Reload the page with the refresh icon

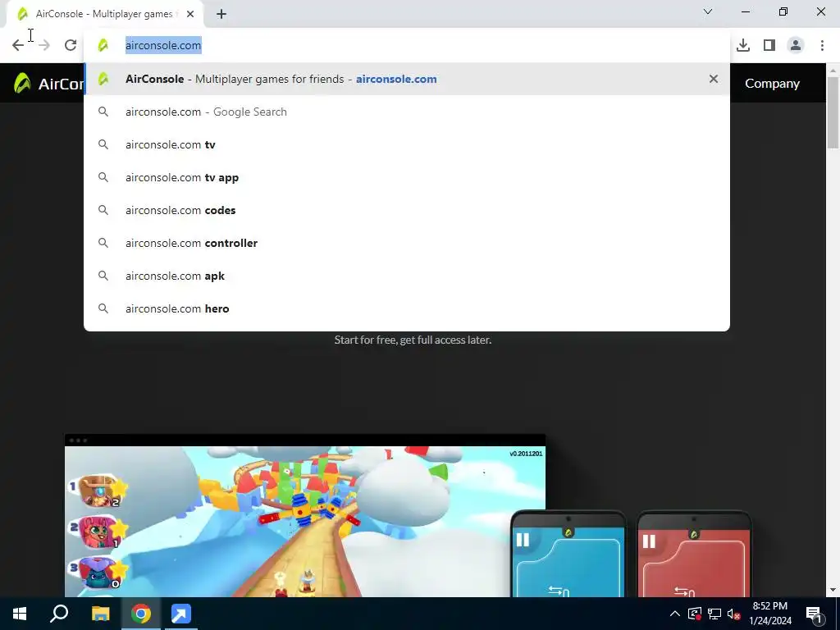click(71, 46)
